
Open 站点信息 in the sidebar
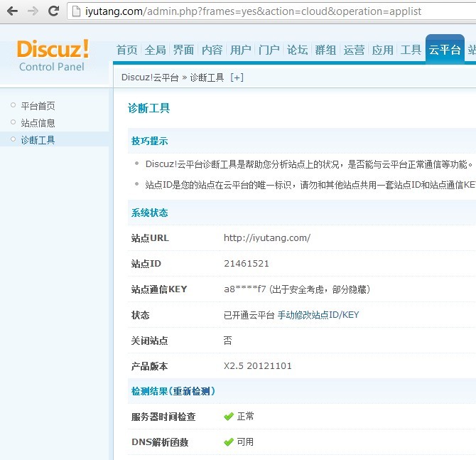38,123
